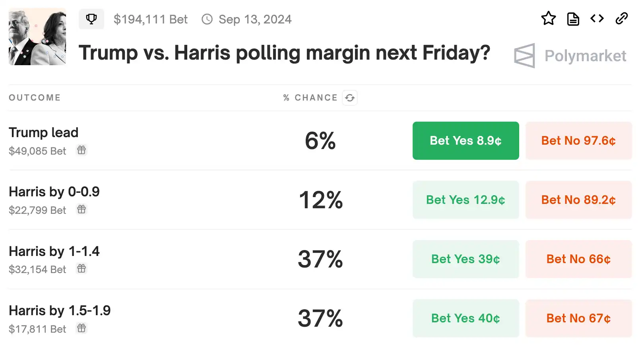Click the gift icon beside Harris by 1-1.4
Viewport: 644px width, 345px height.
[81, 269]
